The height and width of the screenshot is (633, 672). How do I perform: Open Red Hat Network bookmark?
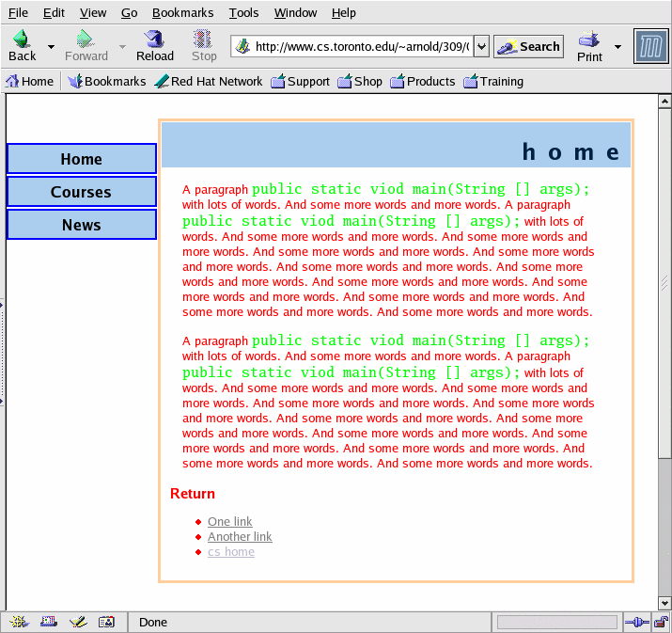tap(209, 81)
